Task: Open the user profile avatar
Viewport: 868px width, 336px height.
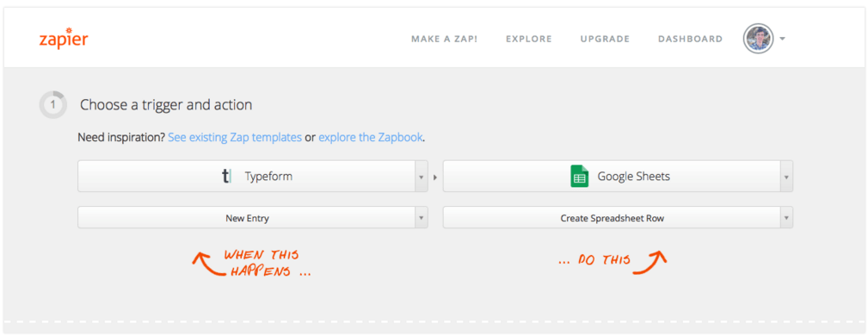Action: point(758,39)
